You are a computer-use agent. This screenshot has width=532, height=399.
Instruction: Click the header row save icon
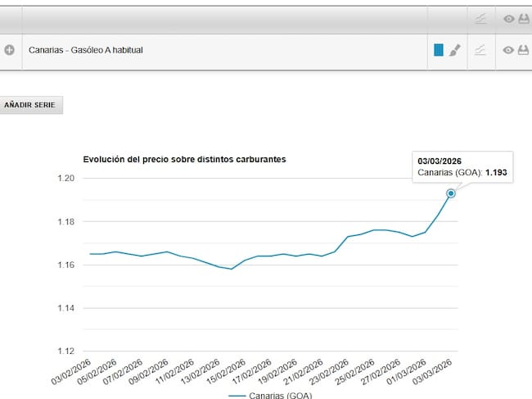click(x=524, y=18)
